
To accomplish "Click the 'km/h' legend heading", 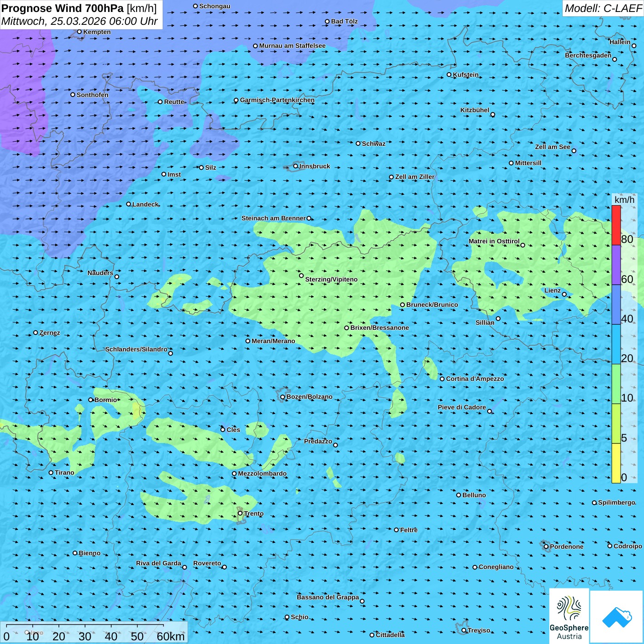I will pos(624,200).
